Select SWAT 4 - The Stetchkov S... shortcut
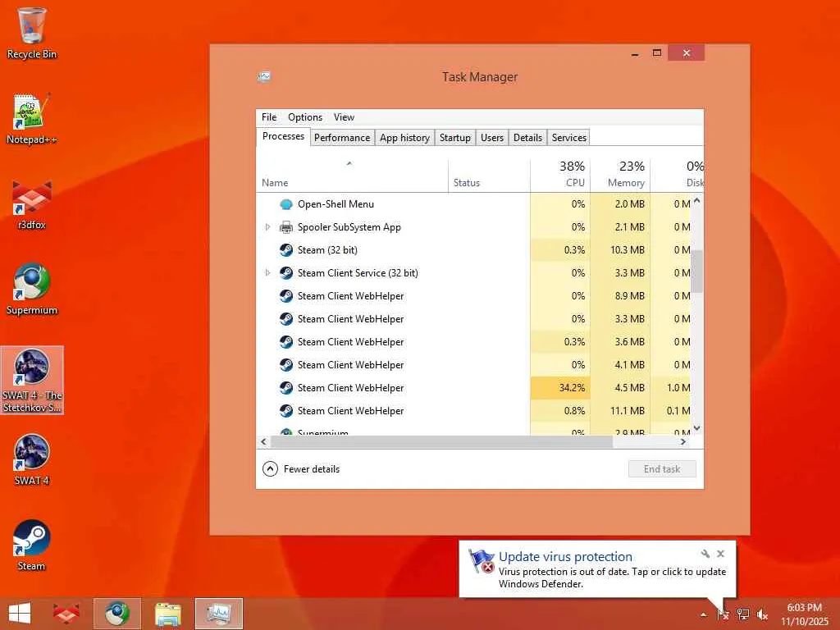The width and height of the screenshot is (840, 630). [x=32, y=381]
